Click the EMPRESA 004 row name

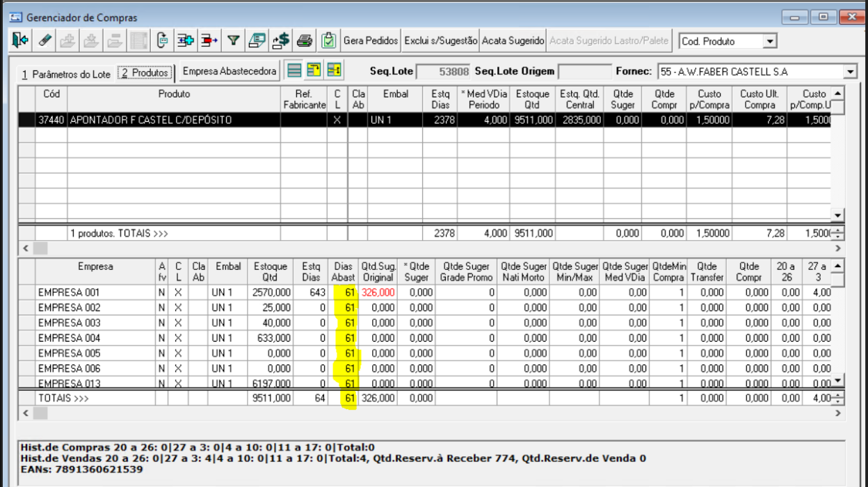[70, 338]
